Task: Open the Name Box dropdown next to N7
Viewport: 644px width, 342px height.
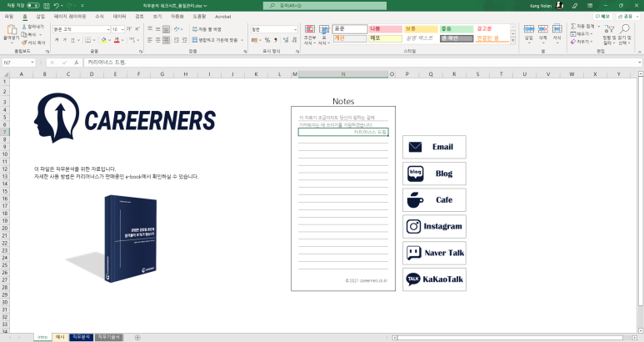Action: pyautogui.click(x=32, y=63)
